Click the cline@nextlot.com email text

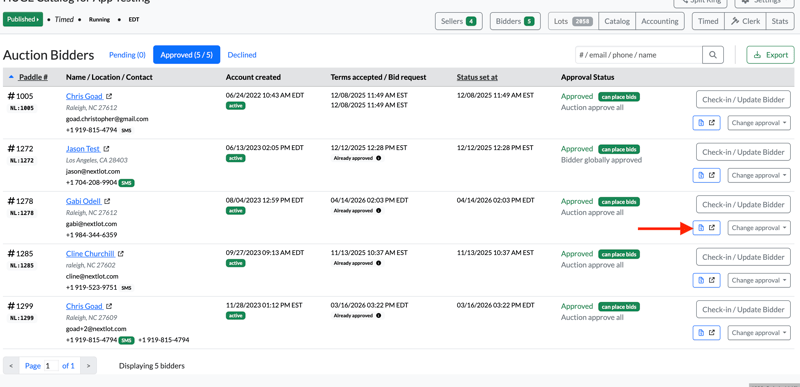click(92, 276)
